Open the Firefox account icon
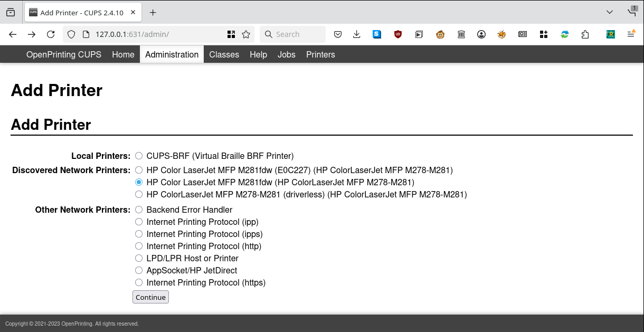 tap(481, 34)
